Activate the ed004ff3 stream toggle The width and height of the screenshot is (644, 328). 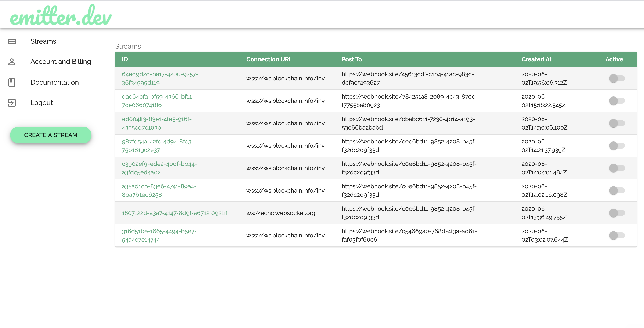pyautogui.click(x=617, y=123)
